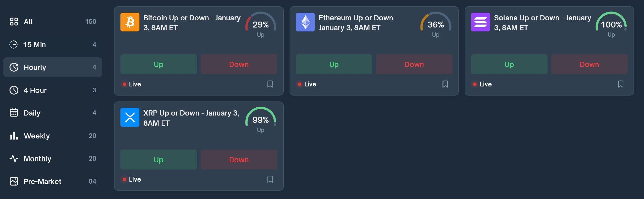Bookmark the Solana Up or Down market

621,84
